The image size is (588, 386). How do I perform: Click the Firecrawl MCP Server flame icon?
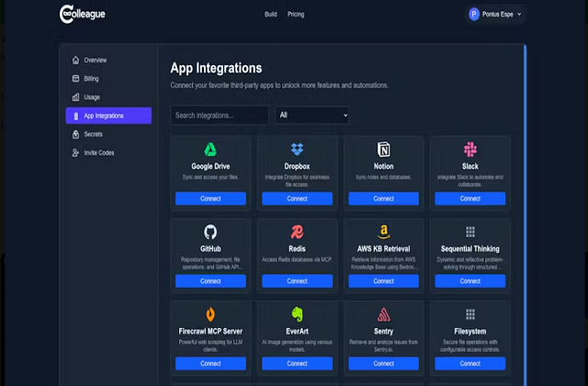click(210, 314)
